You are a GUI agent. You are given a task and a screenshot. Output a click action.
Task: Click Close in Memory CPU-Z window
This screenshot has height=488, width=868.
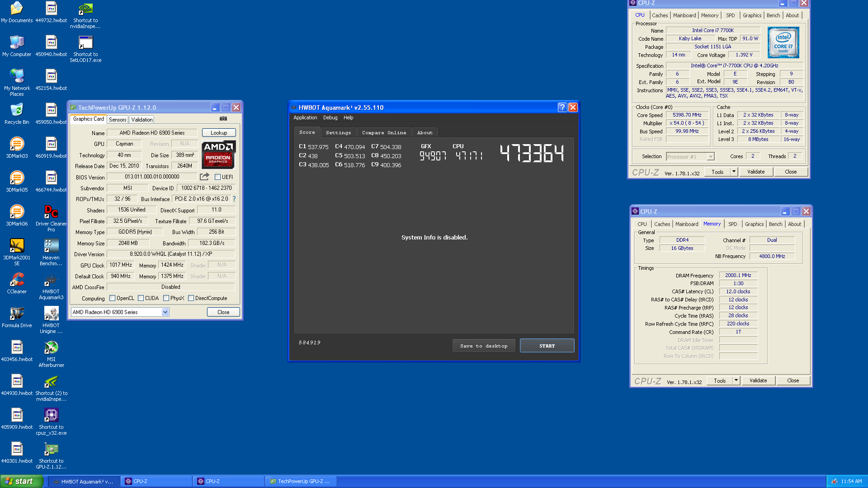pos(793,380)
